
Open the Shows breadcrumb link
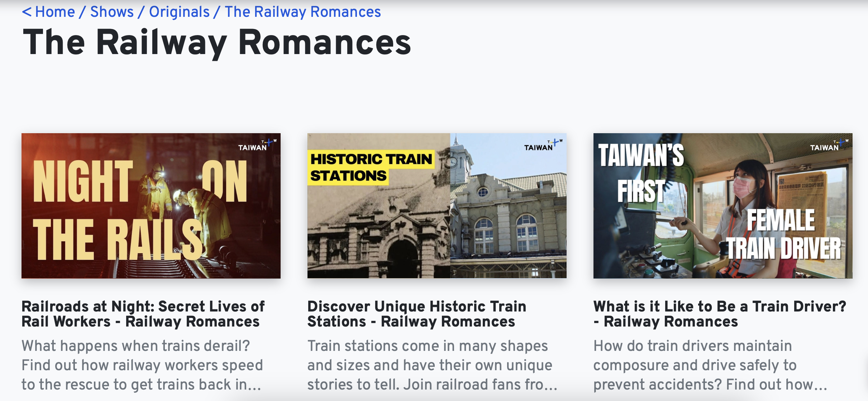(112, 12)
